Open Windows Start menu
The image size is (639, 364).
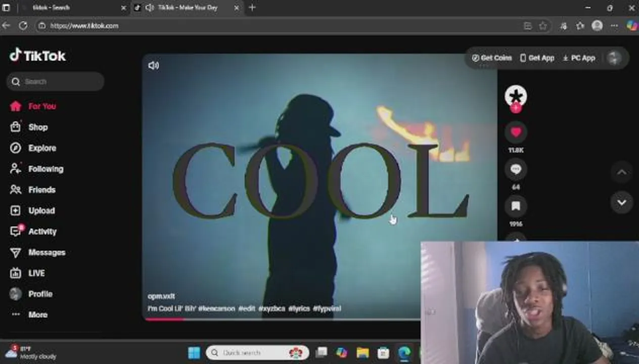point(194,352)
